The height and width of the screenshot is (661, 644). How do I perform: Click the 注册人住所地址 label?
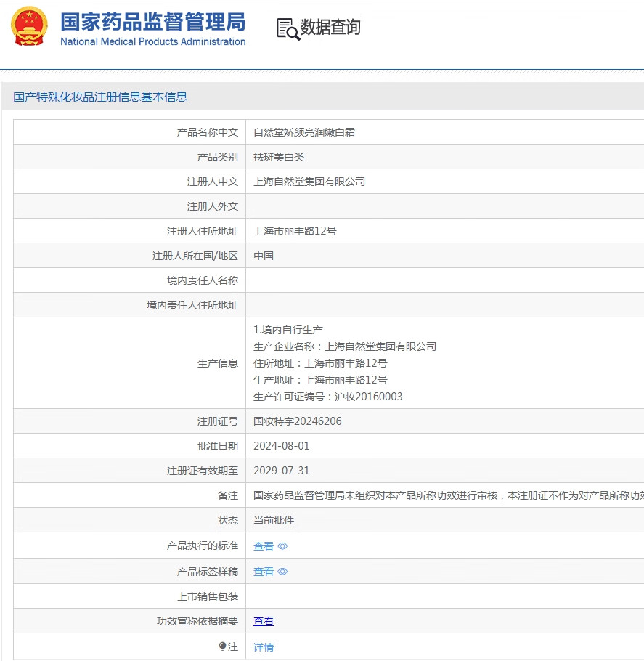point(203,231)
